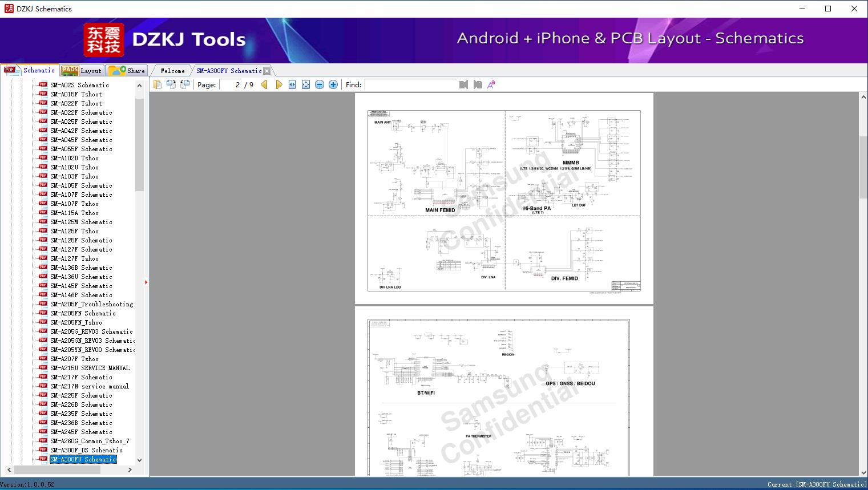Switch to the Schematic tab
Viewport: 868px width, 490px height.
click(x=30, y=70)
